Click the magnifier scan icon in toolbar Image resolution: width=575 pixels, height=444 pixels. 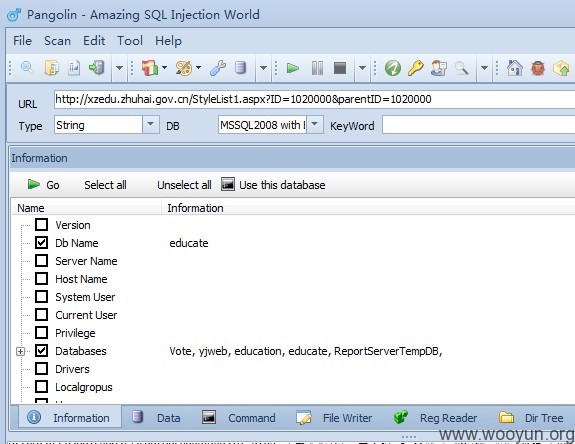pyautogui.click(x=28, y=68)
